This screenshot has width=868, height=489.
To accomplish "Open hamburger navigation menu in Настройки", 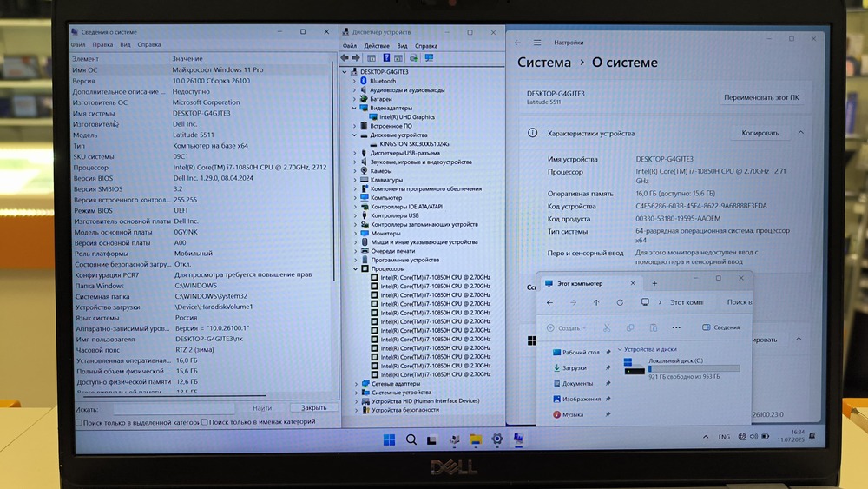I will point(537,42).
